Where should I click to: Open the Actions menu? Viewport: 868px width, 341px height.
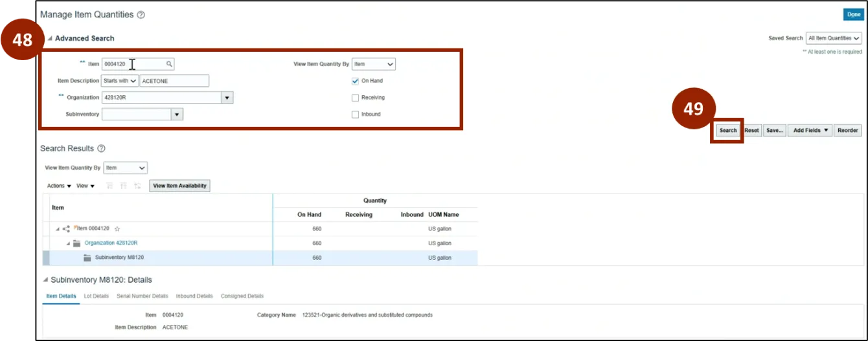pyautogui.click(x=59, y=186)
